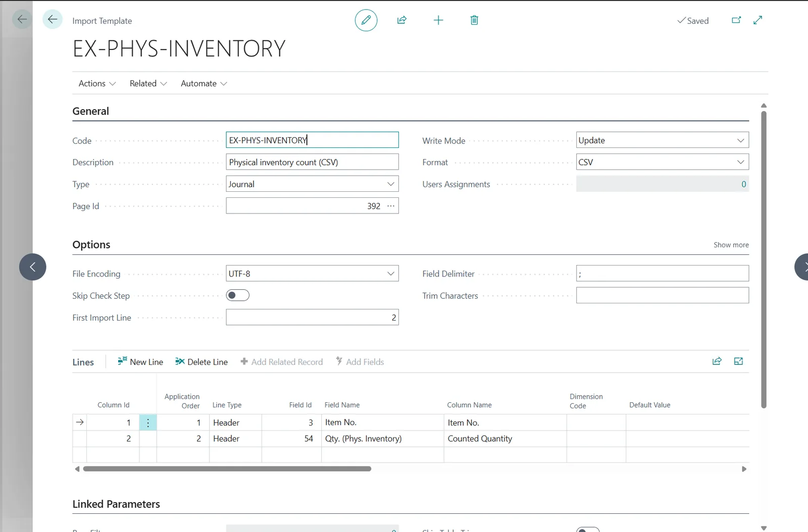Click the Lines section label
Screen dimensions: 808x532
point(83,362)
